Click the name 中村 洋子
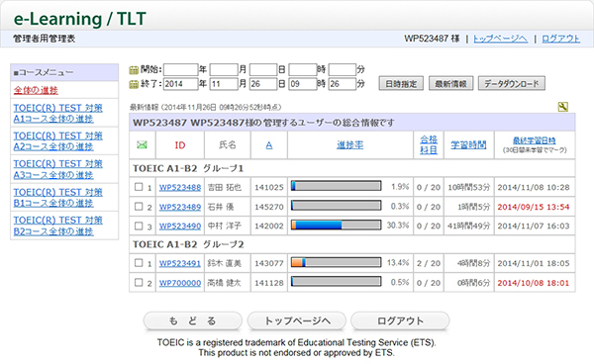 225,226
